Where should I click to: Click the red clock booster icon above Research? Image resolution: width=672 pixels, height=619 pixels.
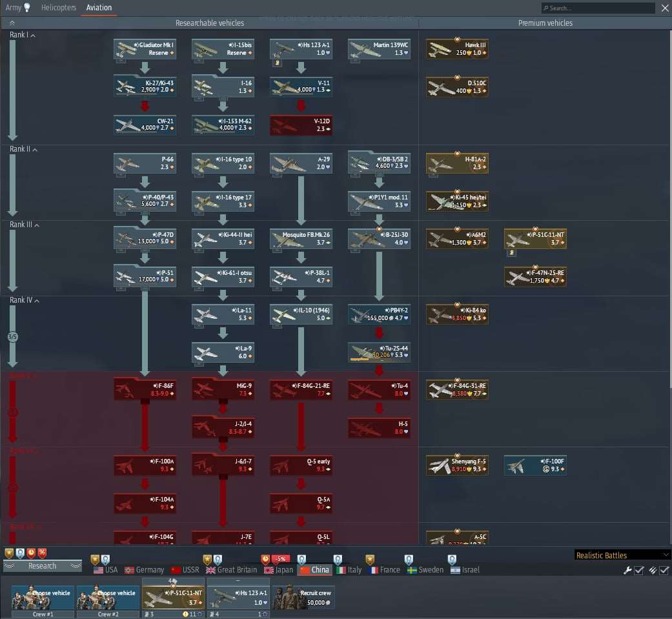pyautogui.click(x=31, y=553)
